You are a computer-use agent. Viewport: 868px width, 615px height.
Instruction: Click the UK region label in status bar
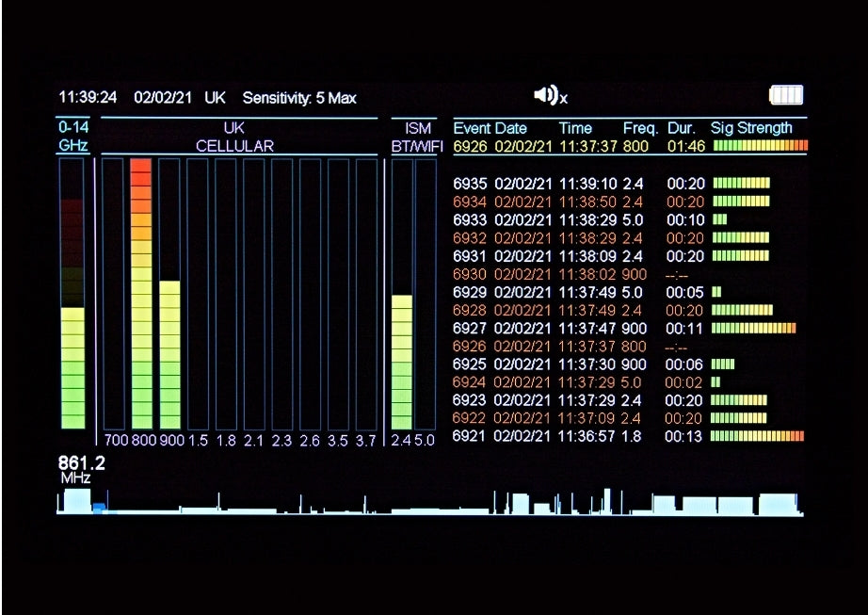215,98
